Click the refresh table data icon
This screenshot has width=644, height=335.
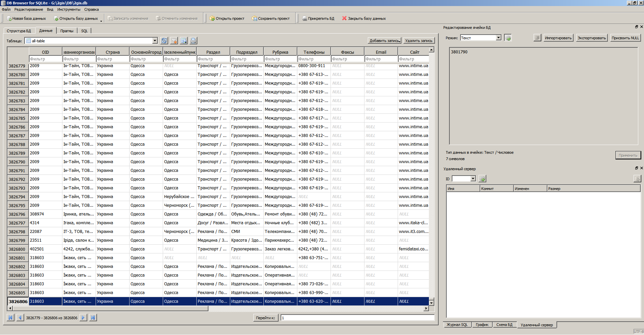pyautogui.click(x=164, y=41)
